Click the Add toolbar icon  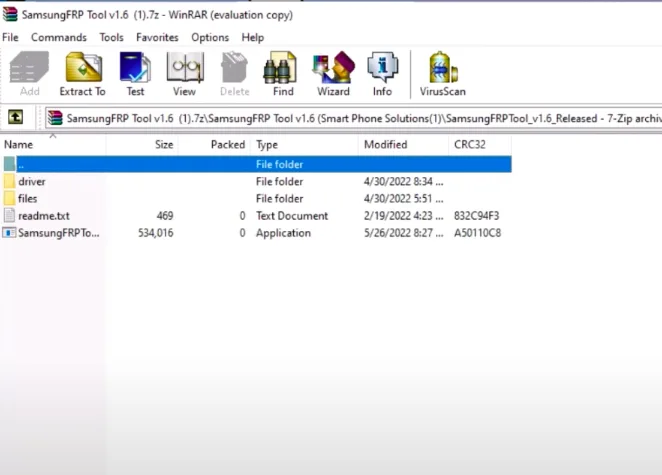(29, 74)
